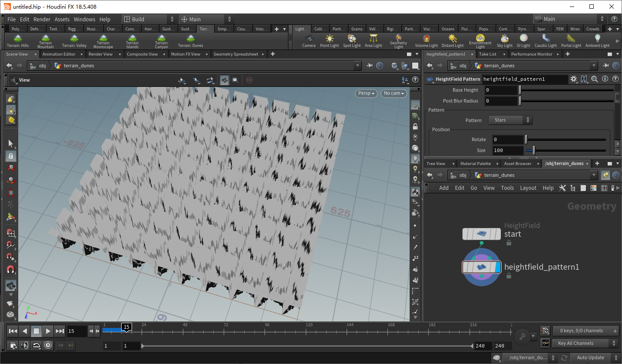Viewport: 622px width, 364px height.
Task: Click the Sky Light shelf icon
Action: coord(504,41)
